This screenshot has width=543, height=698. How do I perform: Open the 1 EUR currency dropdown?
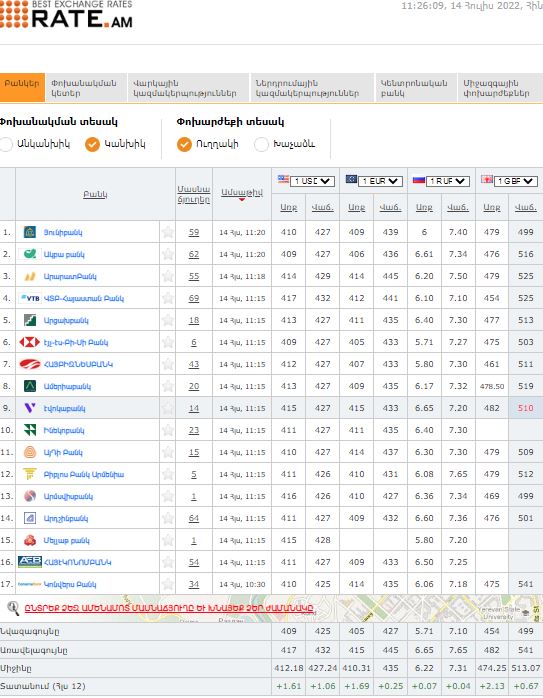pyautogui.click(x=380, y=181)
